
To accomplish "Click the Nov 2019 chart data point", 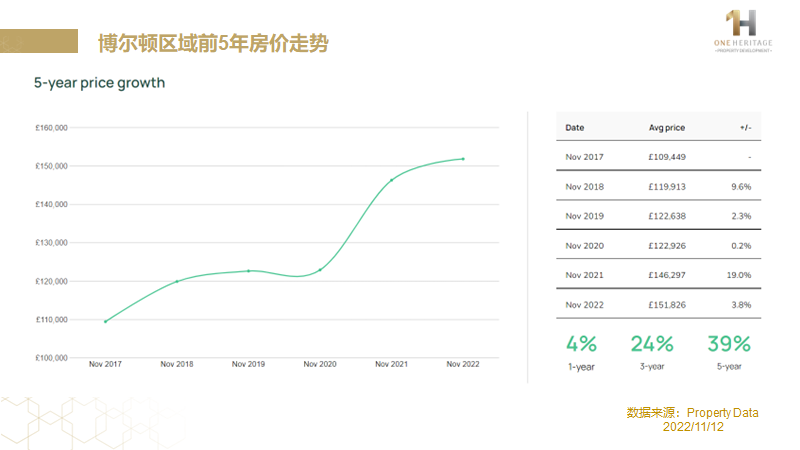I will point(249,271).
